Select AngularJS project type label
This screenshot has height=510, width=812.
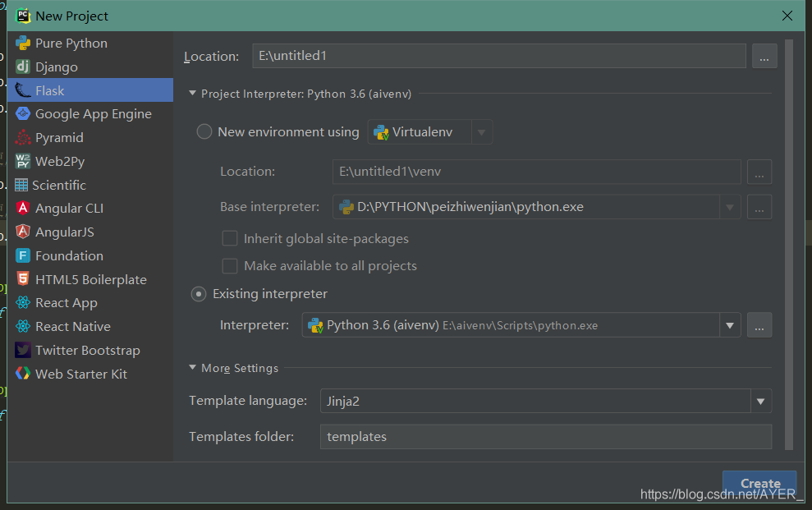tap(65, 232)
